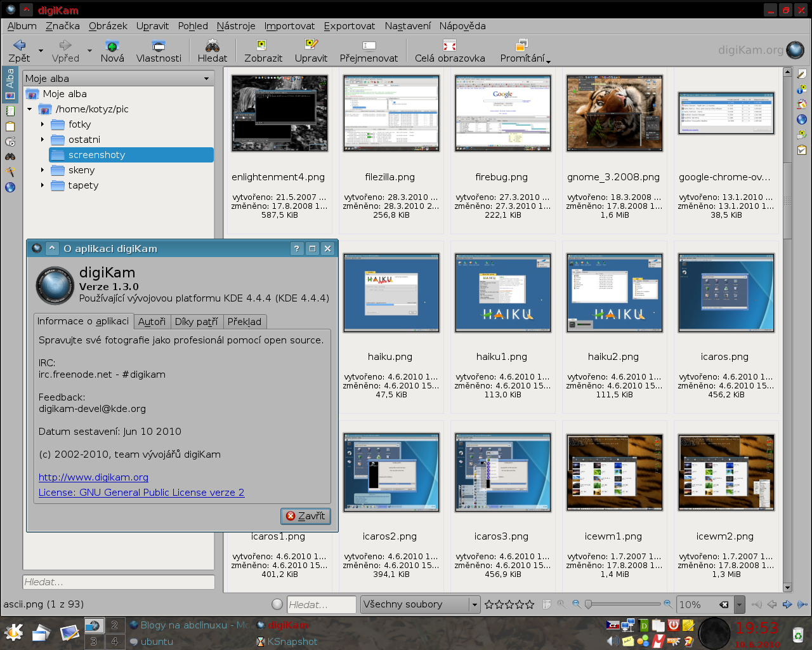Open the timeline clock sidebar tab
The height and width of the screenshot is (650, 812).
point(10,142)
